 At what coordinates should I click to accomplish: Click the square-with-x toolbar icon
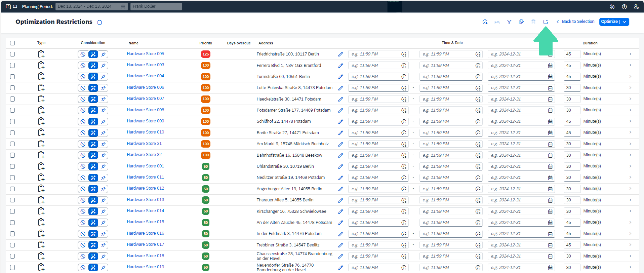pos(546,22)
